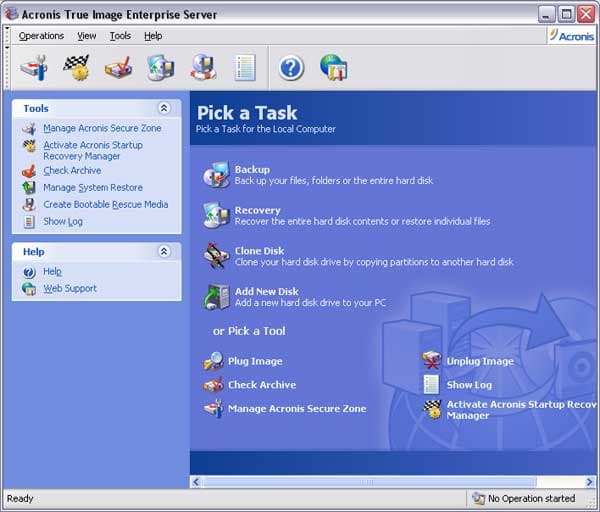
Task: Click globe icon beside Web Support link
Action: [29, 289]
